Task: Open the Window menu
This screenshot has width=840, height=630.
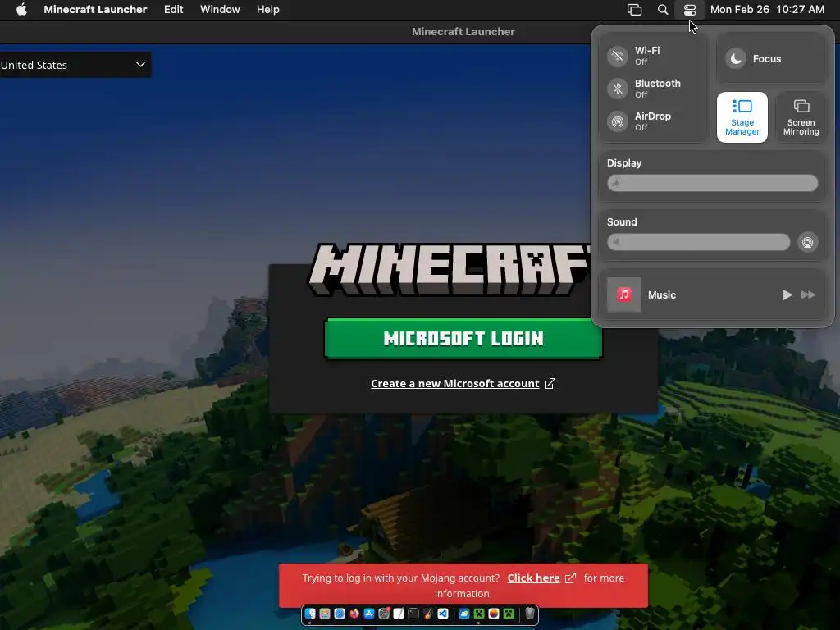Action: (220, 9)
